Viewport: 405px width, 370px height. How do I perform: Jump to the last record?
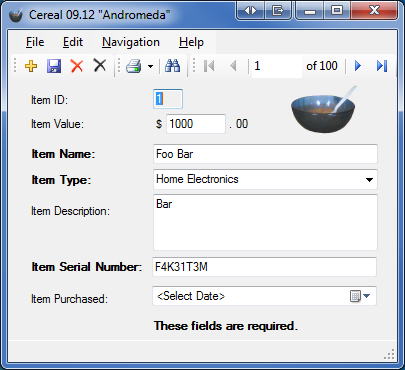[x=382, y=66]
